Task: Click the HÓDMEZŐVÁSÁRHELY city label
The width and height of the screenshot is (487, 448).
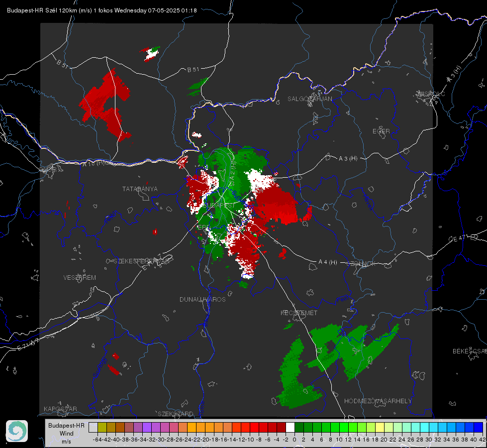Action: tap(378, 401)
